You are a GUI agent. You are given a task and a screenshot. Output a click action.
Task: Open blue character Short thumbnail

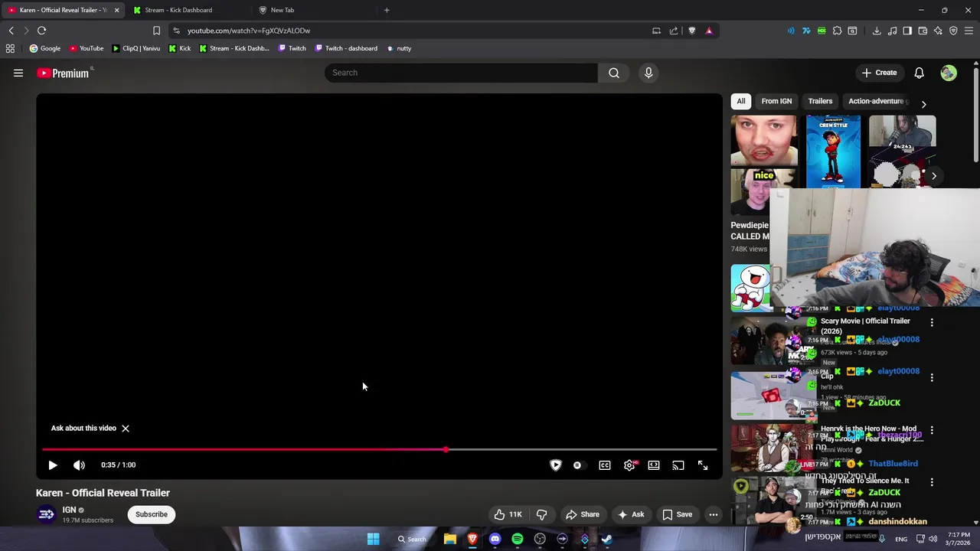click(833, 152)
